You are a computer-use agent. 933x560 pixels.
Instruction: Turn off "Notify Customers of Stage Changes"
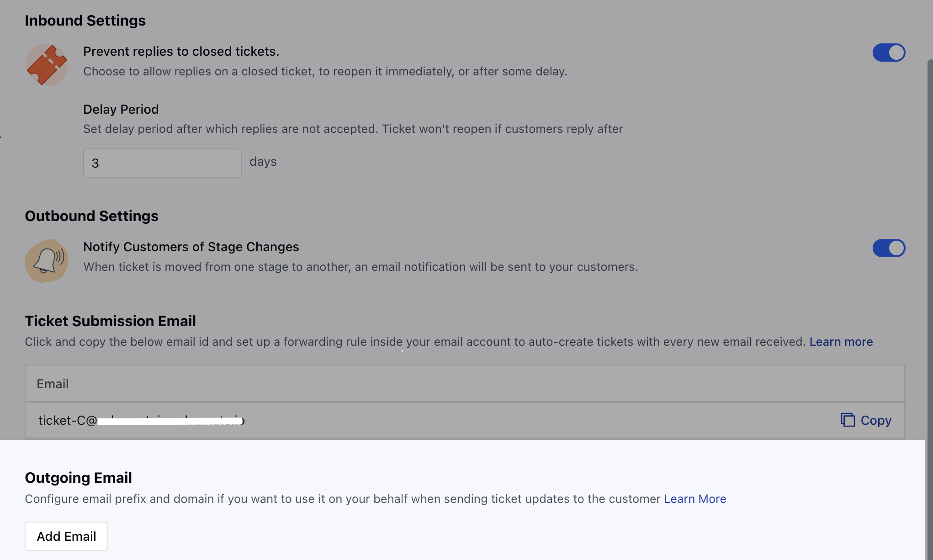(x=888, y=248)
